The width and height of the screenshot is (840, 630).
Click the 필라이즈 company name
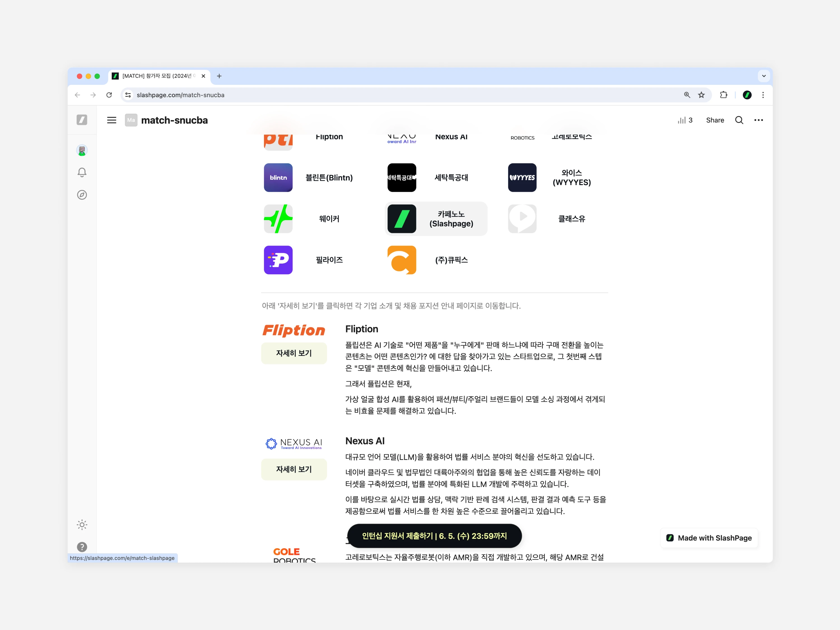coord(329,260)
